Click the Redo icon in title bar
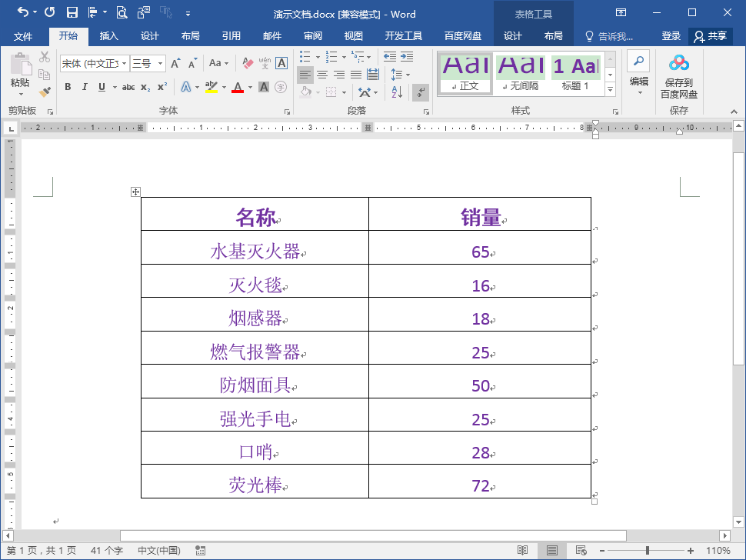The image size is (746, 560). (49, 12)
